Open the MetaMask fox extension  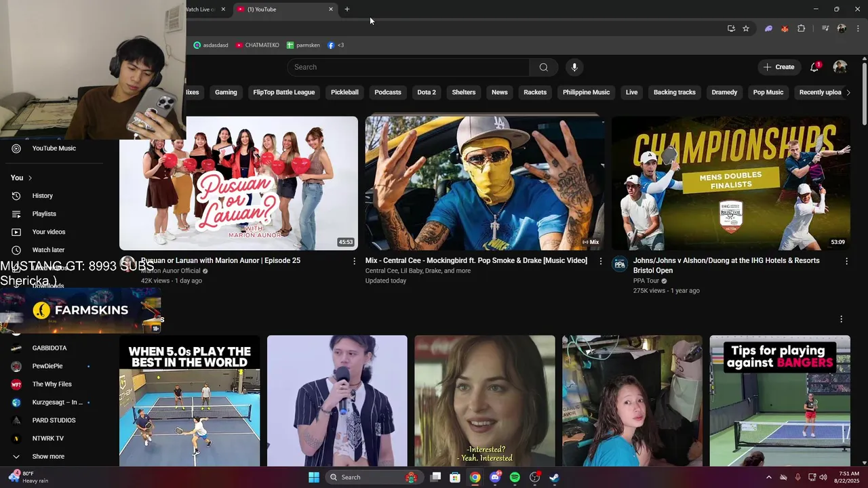[785, 28]
